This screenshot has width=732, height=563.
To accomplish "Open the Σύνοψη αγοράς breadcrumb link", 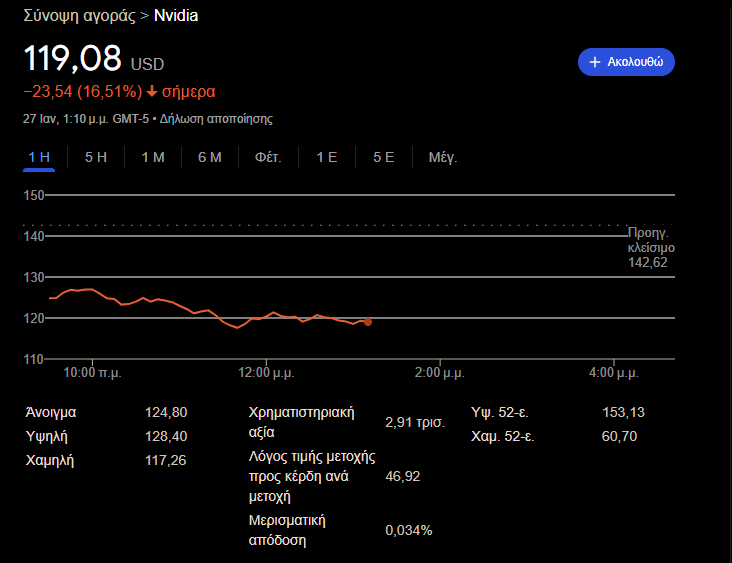I will click(x=79, y=15).
